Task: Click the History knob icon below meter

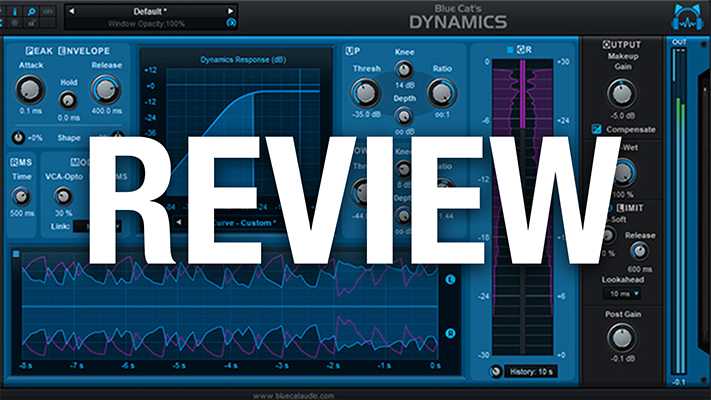Action: 497,373
